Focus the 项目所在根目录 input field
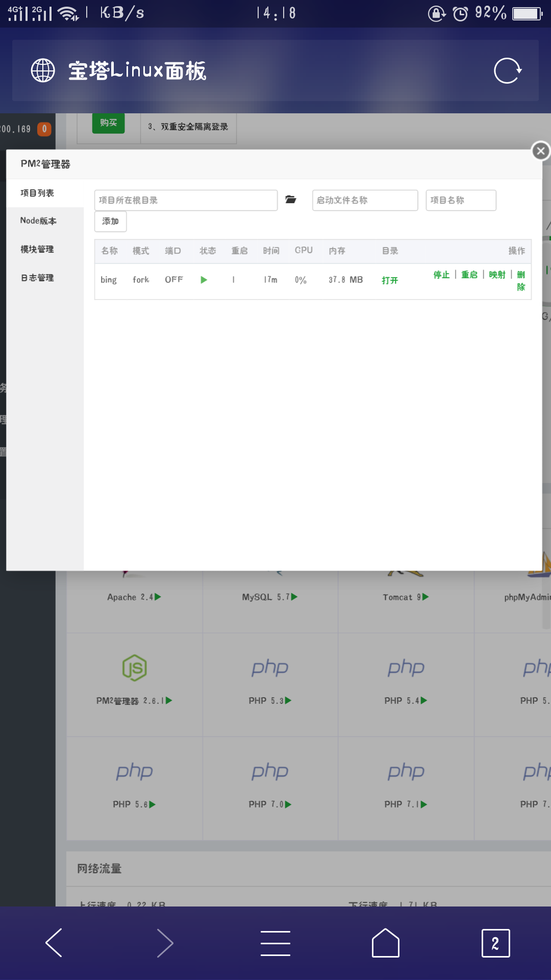Viewport: 551px width, 980px height. click(x=186, y=200)
